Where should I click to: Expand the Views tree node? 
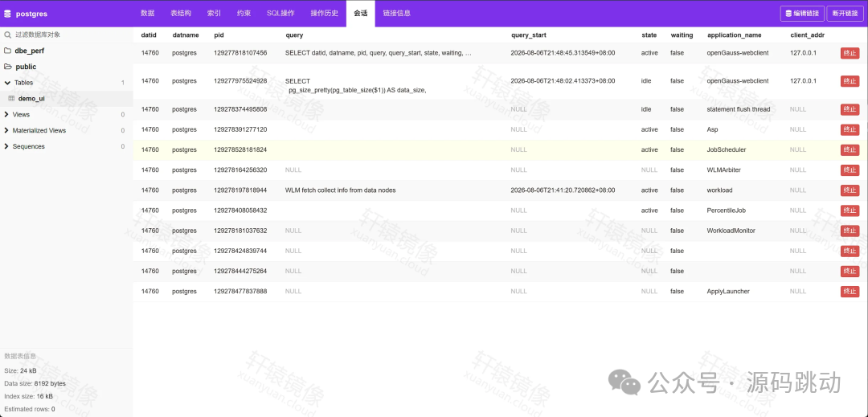[x=7, y=114]
